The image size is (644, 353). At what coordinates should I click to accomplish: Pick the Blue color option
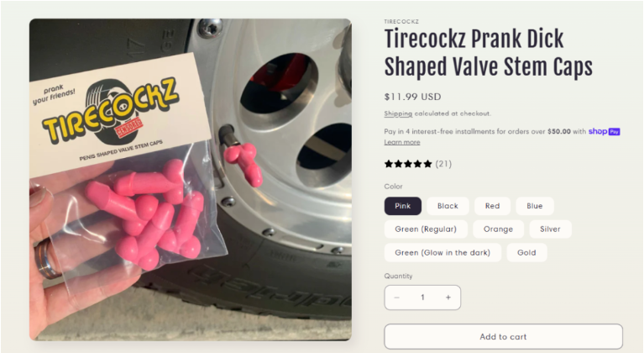(x=535, y=206)
